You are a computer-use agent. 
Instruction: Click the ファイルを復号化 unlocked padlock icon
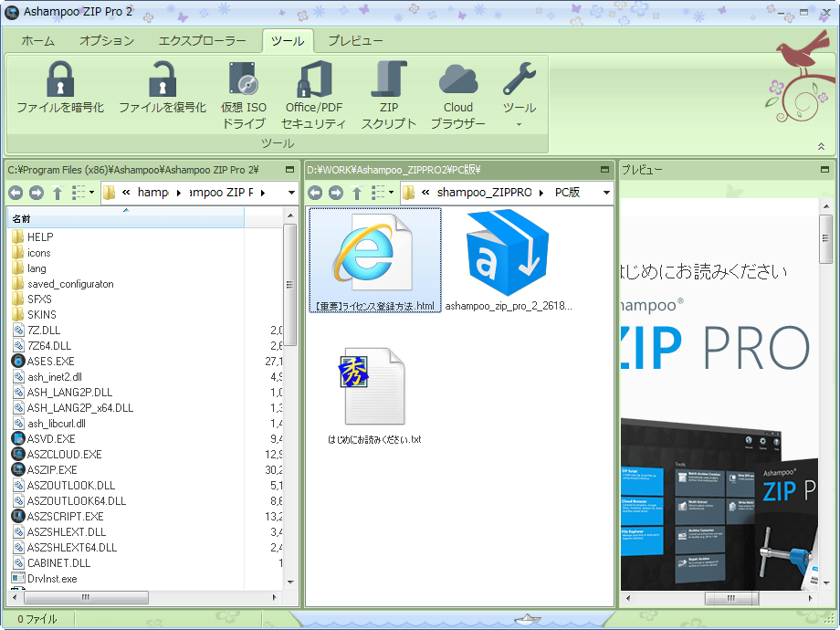(163, 79)
